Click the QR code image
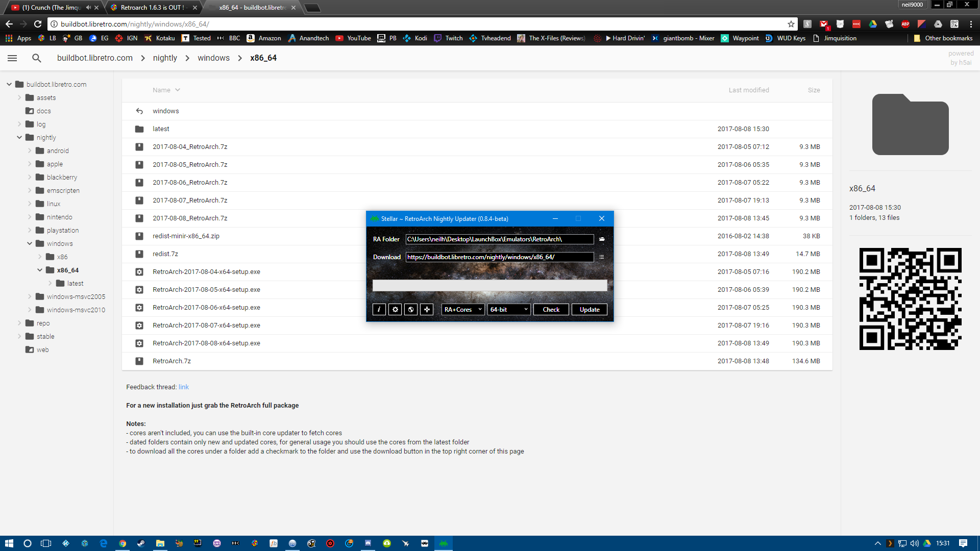The width and height of the screenshot is (980, 551). 910,299
